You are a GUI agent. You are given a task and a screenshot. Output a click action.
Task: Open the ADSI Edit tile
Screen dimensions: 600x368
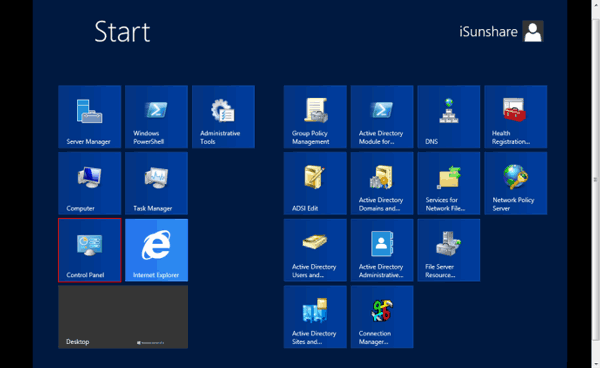(x=315, y=183)
